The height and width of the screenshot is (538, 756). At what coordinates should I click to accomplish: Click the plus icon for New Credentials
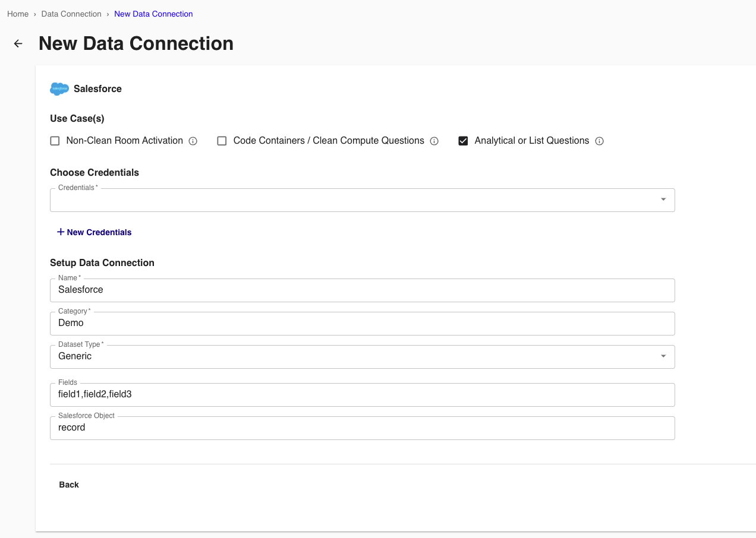point(60,232)
